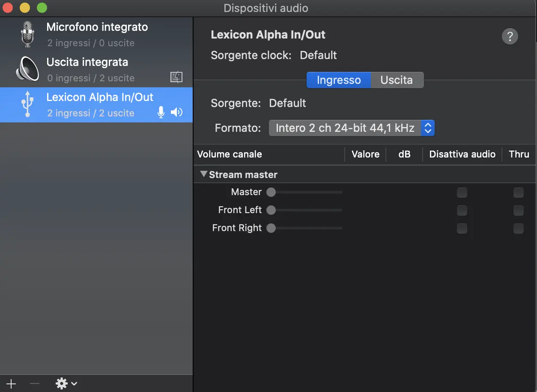Screen dimensions: 537x392
Task: Switch to the Uscita tab
Action: 397,80
